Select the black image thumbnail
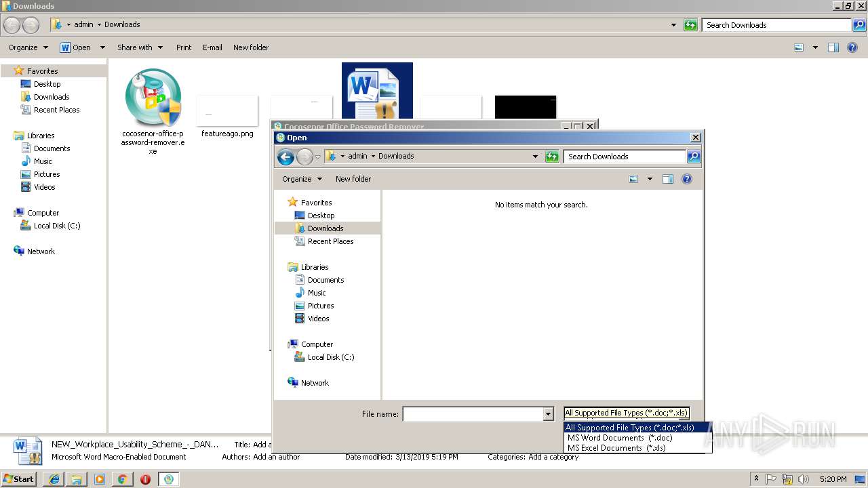The width and height of the screenshot is (868, 488). tap(526, 108)
